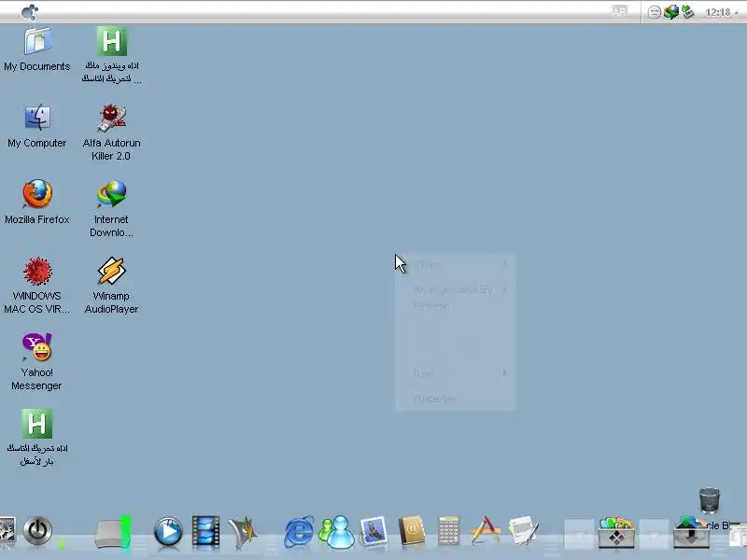The image size is (747, 560).
Task: Expand the arrow next to New
Action: click(504, 372)
